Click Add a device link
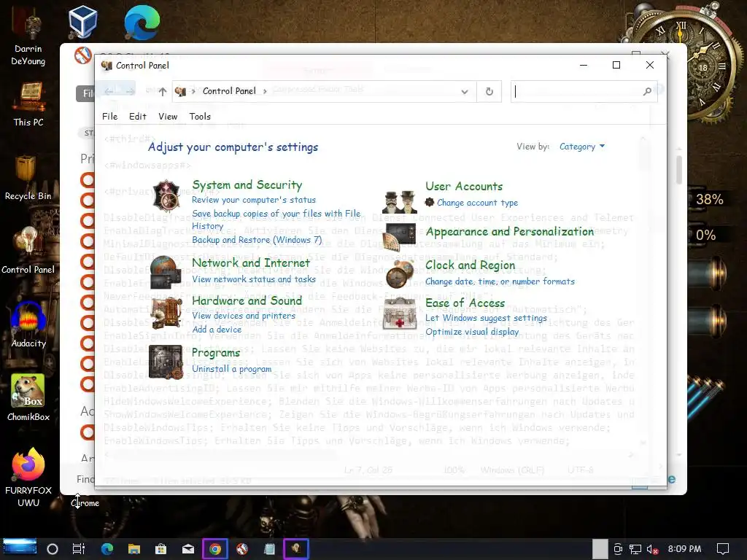Viewport: 747px width, 560px height. 217,330
